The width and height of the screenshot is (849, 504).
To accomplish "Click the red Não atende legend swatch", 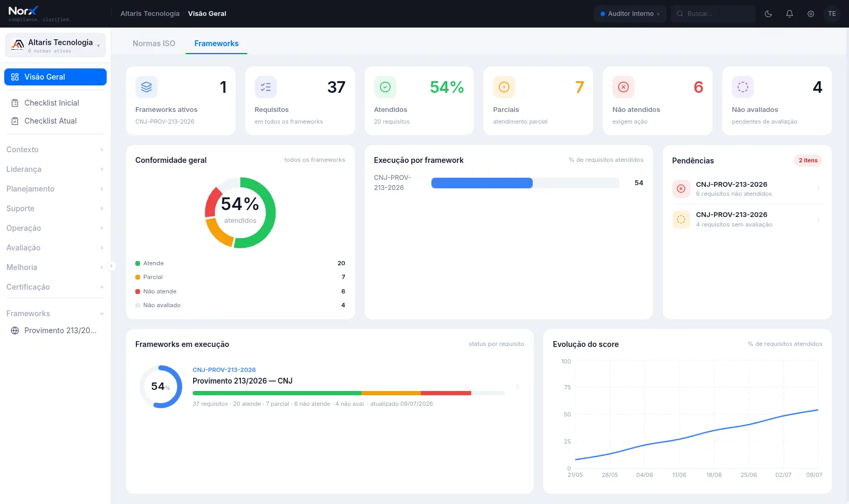I will click(x=138, y=291).
